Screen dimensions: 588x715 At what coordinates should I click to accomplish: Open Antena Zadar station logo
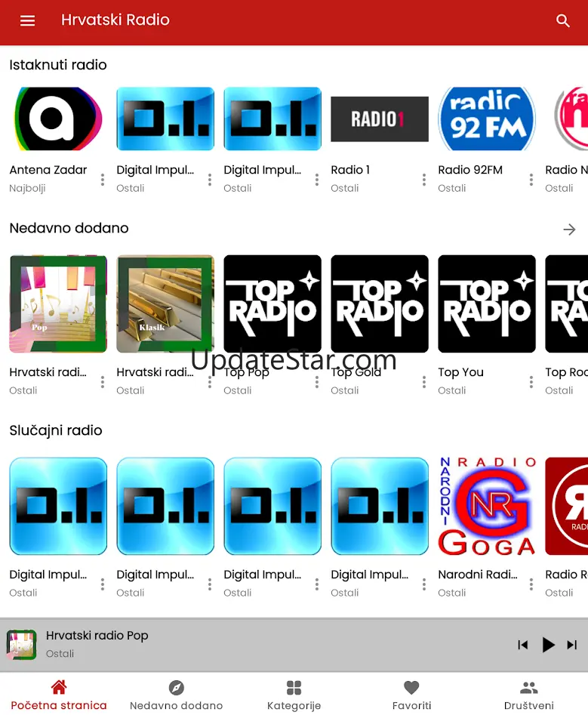[x=58, y=119]
